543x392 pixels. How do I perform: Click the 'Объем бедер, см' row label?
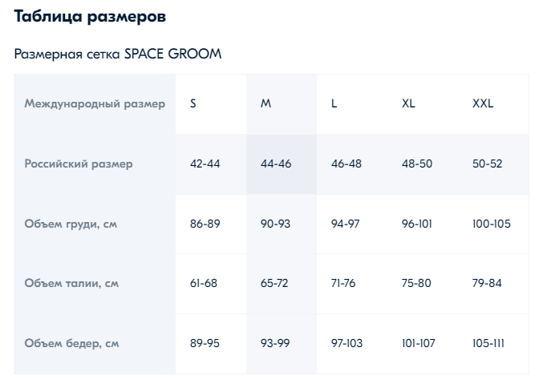[71, 344]
